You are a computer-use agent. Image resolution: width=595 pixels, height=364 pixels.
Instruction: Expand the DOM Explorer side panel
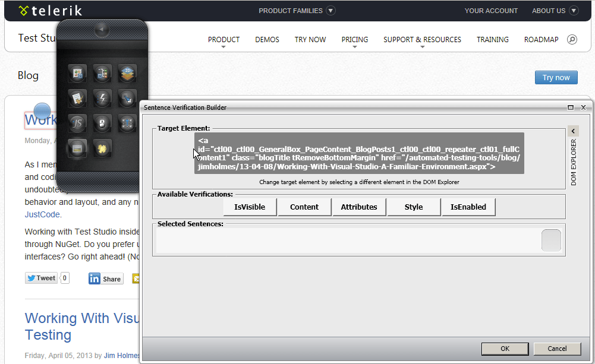(x=573, y=131)
